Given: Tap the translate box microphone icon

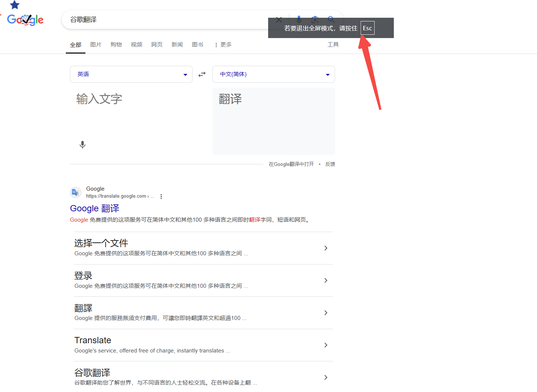Looking at the screenshot, I should (x=82, y=144).
